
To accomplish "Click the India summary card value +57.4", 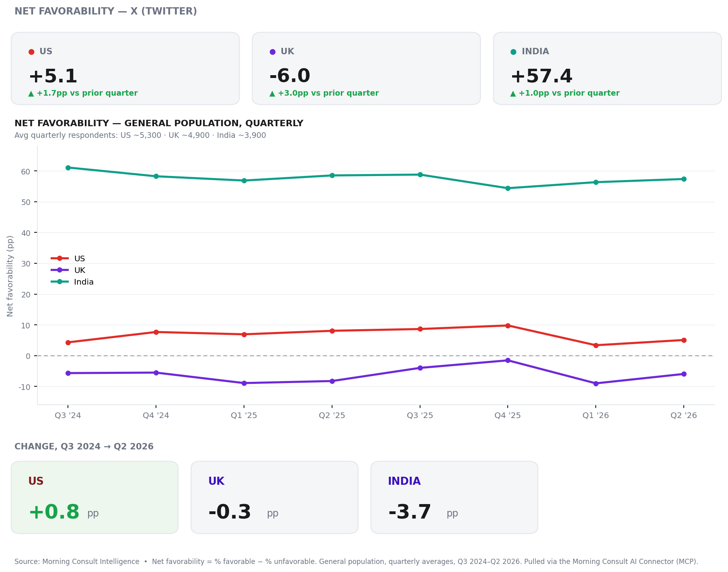I will click(541, 76).
